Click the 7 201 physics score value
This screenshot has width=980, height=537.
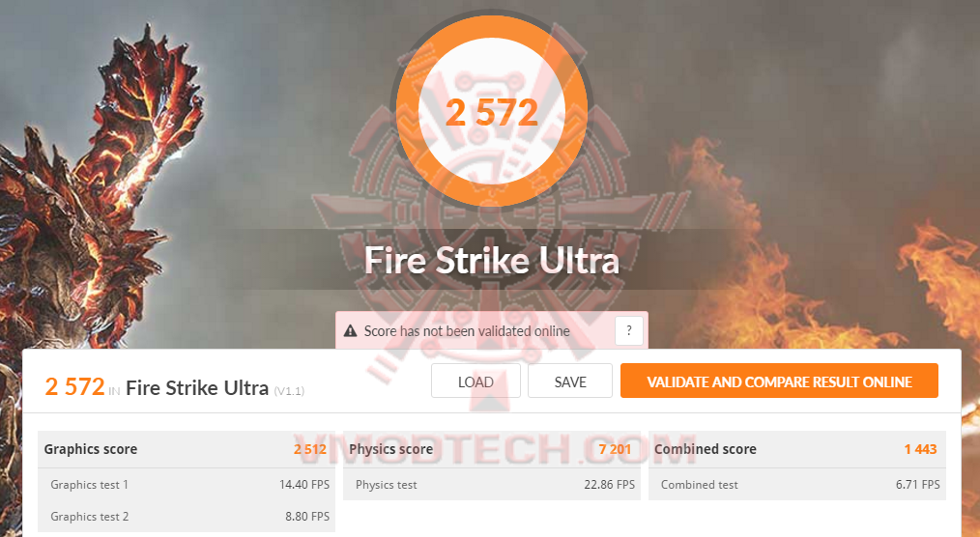615,449
